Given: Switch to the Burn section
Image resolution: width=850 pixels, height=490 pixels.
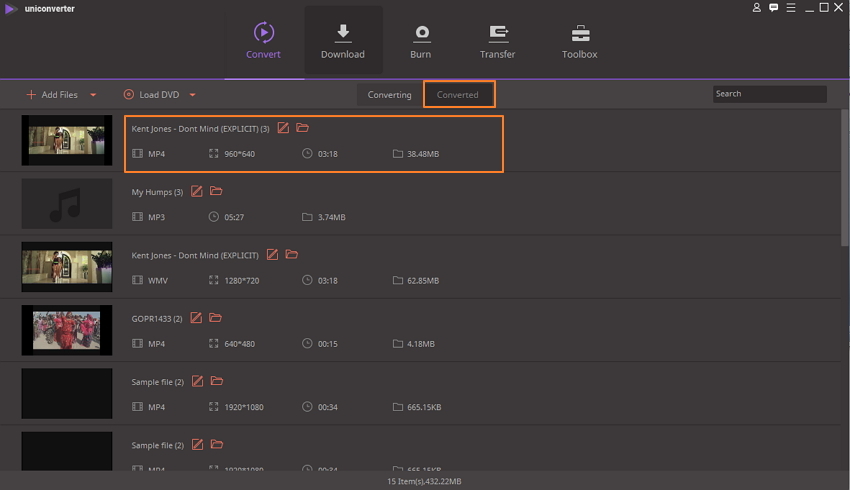Looking at the screenshot, I should coord(421,41).
